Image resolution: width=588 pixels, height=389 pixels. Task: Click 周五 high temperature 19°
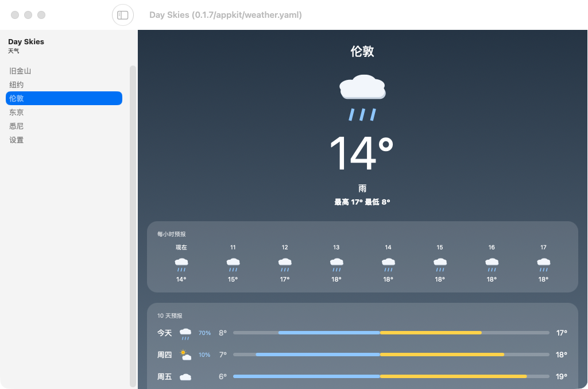(562, 376)
